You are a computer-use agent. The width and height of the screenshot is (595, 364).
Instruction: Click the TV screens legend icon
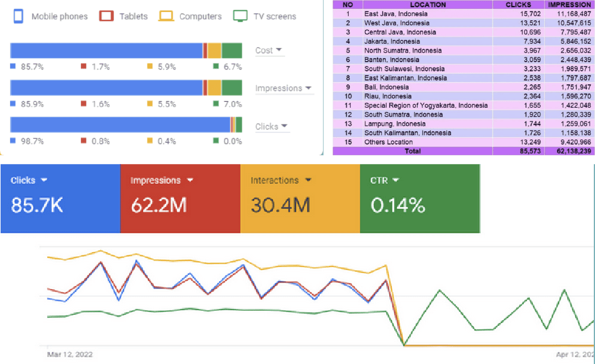point(240,16)
